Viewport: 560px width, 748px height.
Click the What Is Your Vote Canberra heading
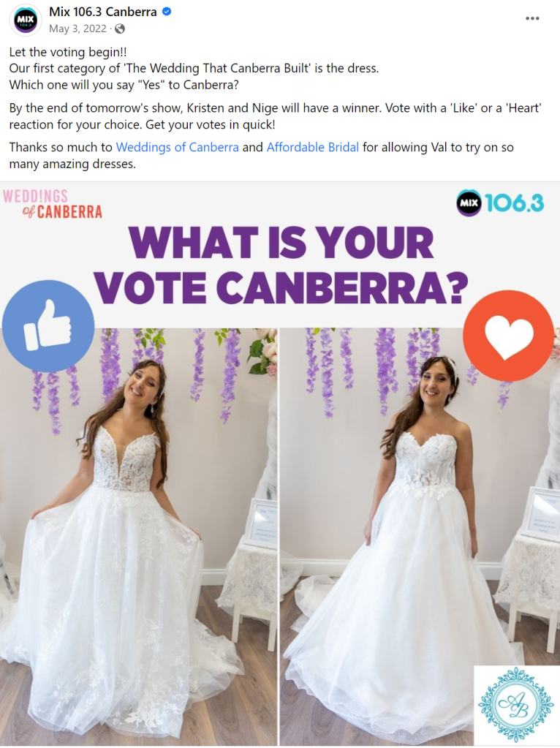281,265
